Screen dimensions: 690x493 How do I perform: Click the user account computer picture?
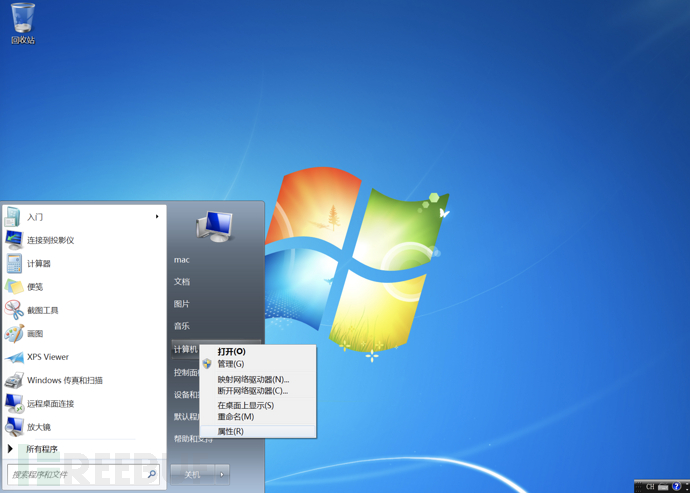[215, 226]
